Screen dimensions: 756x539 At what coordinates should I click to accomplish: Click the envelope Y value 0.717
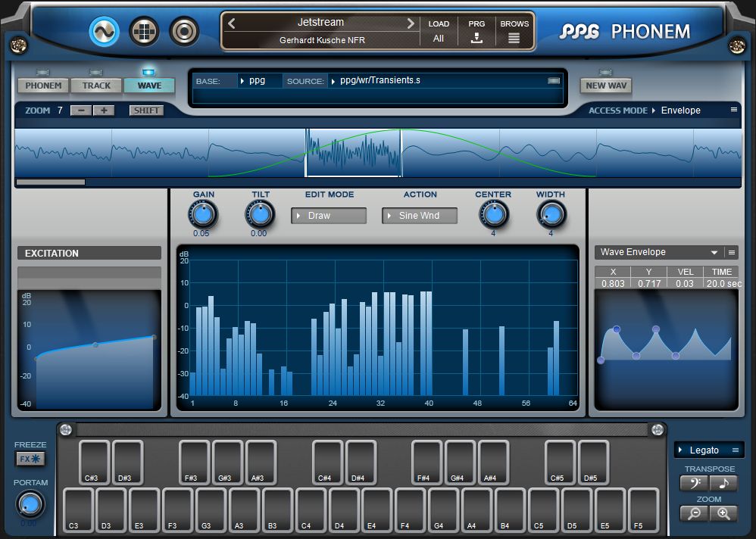[649, 284]
